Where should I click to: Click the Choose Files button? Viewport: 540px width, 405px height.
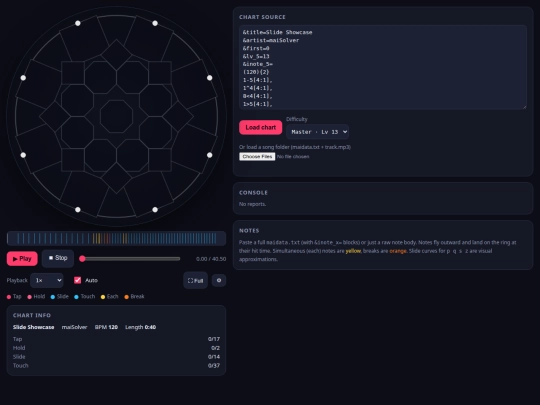[x=257, y=156]
